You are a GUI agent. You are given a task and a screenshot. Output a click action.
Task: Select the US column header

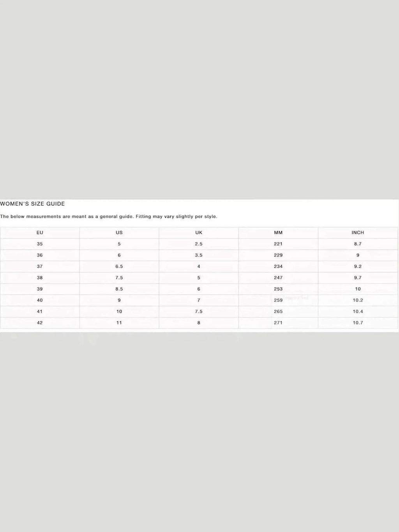pos(119,233)
